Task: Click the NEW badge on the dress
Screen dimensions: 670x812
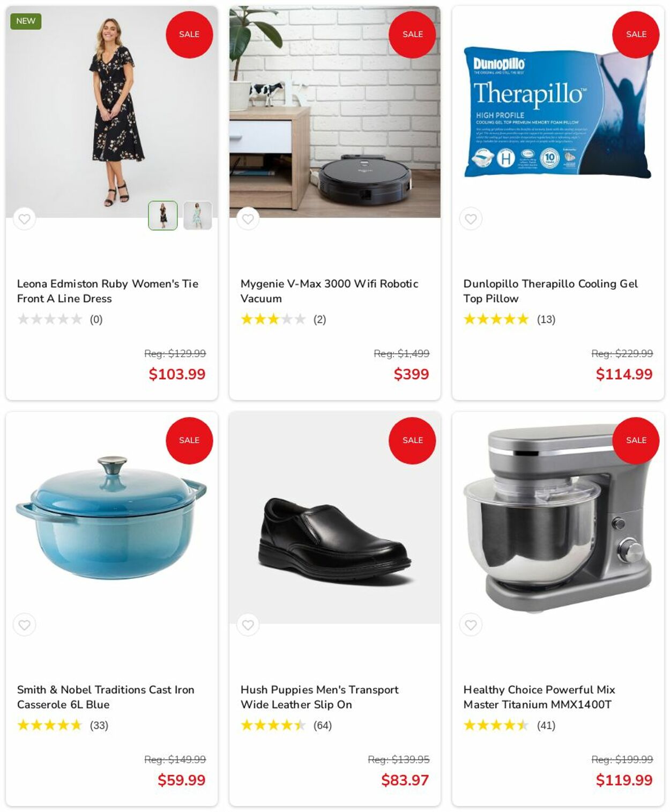Action: click(26, 21)
